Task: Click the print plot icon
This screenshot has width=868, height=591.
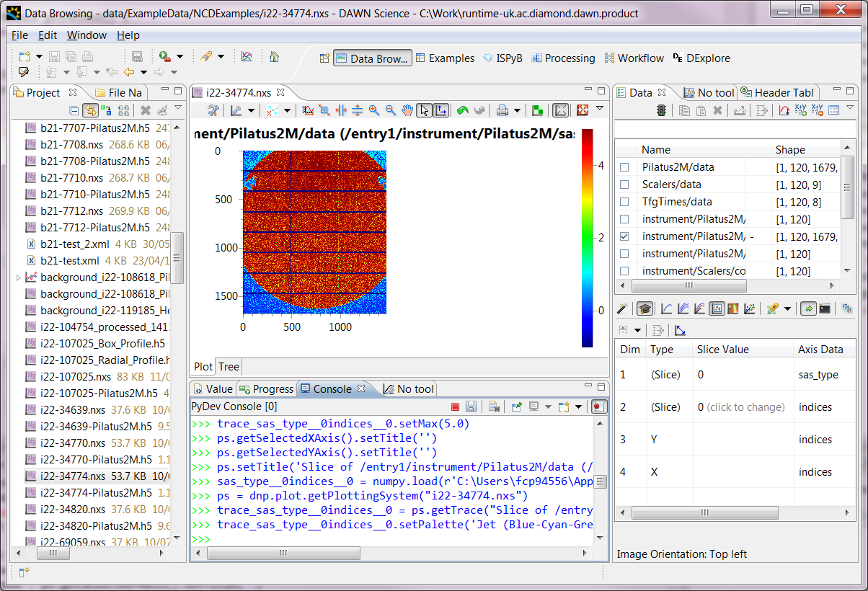Action: pyautogui.click(x=502, y=110)
